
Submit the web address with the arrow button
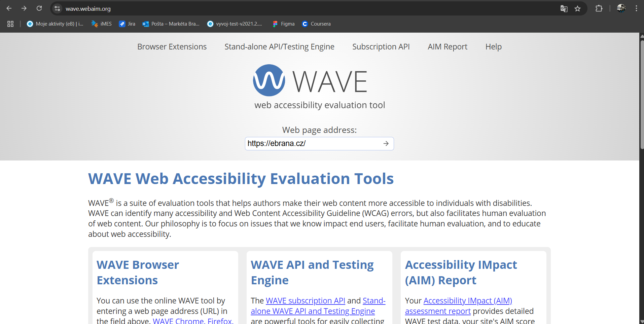(386, 143)
